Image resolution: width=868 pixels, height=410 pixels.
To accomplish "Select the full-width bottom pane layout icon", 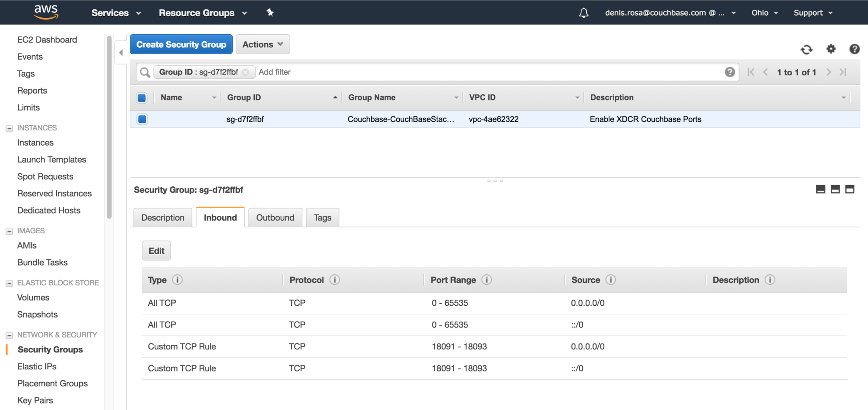I will tap(850, 189).
